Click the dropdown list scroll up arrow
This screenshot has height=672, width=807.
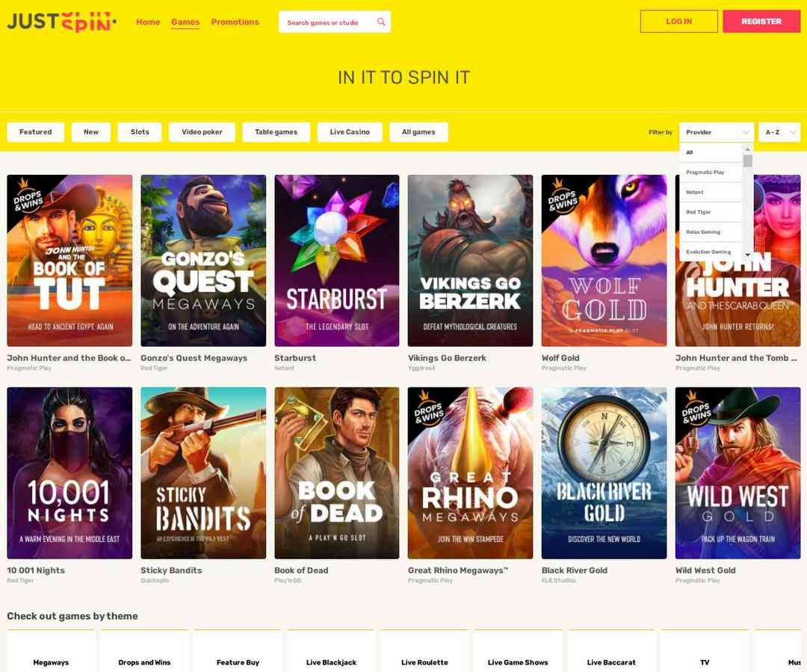tap(748, 149)
